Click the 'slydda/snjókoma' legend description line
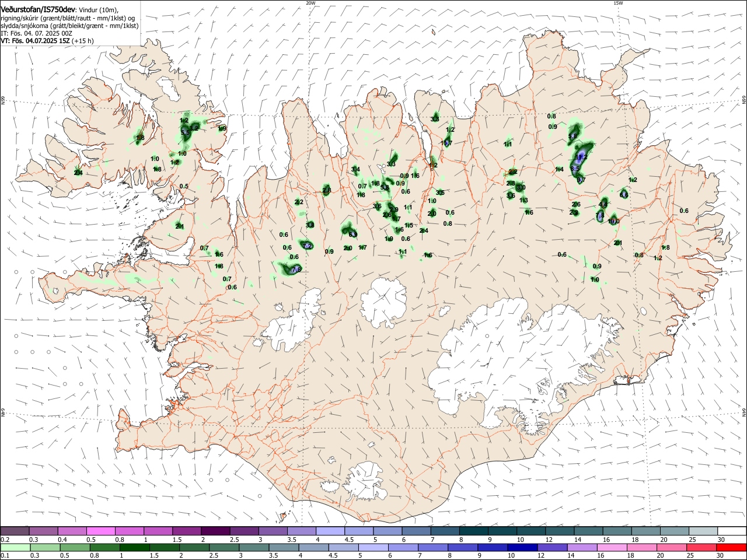The height and width of the screenshot is (560, 747). click(69, 26)
